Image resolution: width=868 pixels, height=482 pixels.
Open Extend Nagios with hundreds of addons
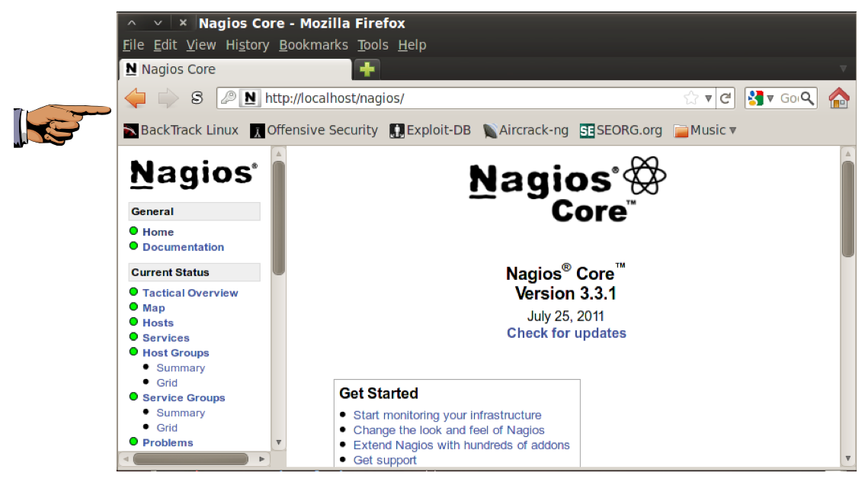point(461,445)
